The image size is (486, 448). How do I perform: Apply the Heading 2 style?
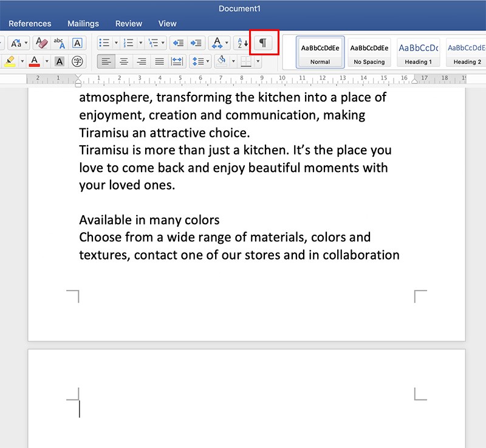(466, 52)
